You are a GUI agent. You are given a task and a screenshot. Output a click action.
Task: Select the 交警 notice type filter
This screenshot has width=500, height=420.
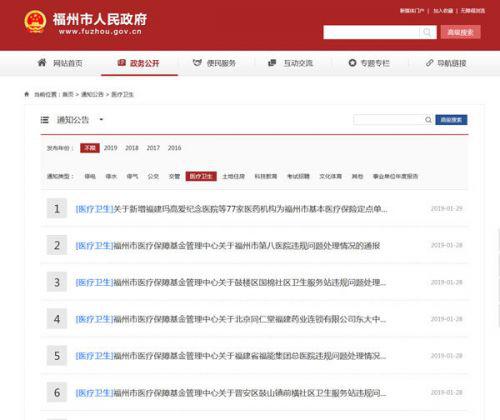(x=174, y=176)
